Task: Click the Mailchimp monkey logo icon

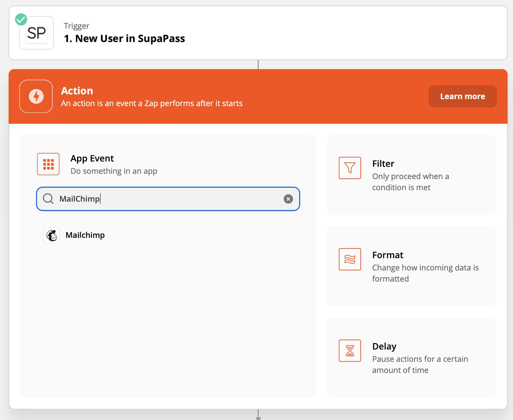Action: click(52, 235)
